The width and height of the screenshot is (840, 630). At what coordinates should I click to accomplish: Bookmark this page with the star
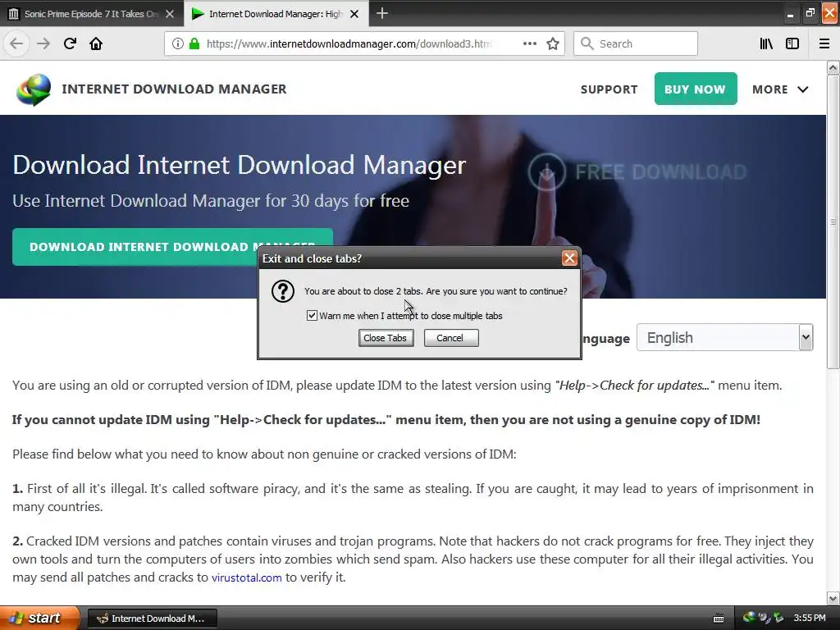coord(553,43)
